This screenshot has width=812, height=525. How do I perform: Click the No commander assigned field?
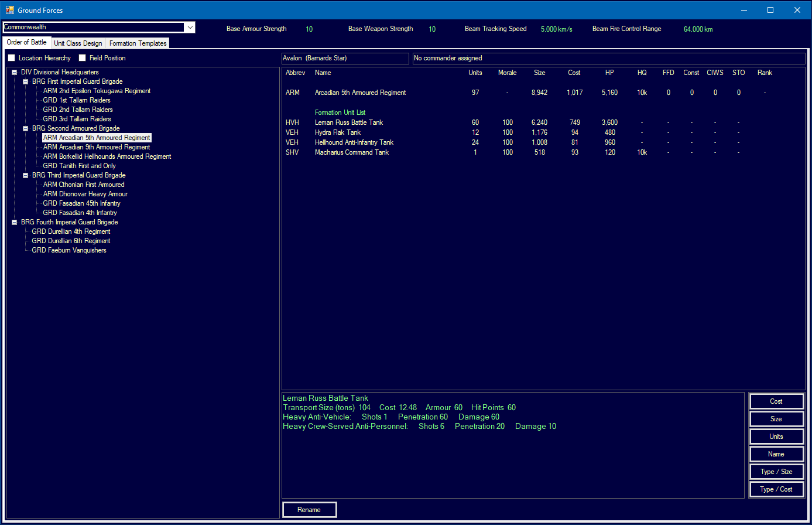(609, 59)
